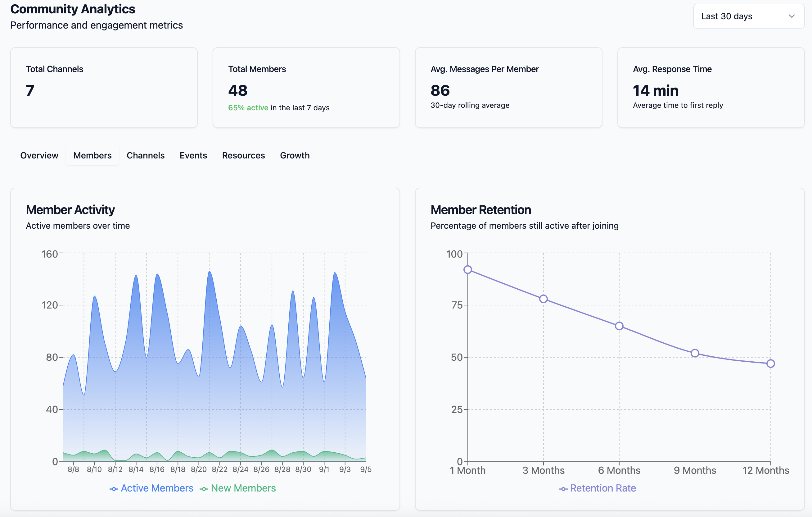The width and height of the screenshot is (812, 517).
Task: Switch to the Resources tab
Action: 243,155
